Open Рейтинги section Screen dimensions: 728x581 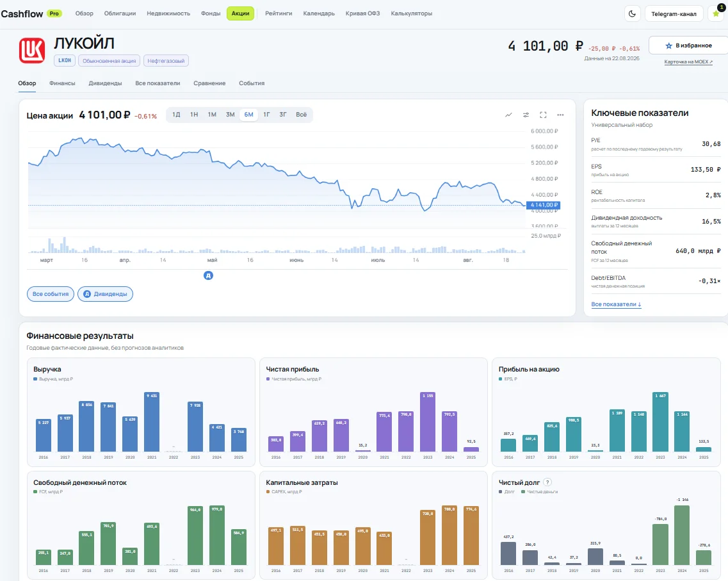[x=279, y=13]
